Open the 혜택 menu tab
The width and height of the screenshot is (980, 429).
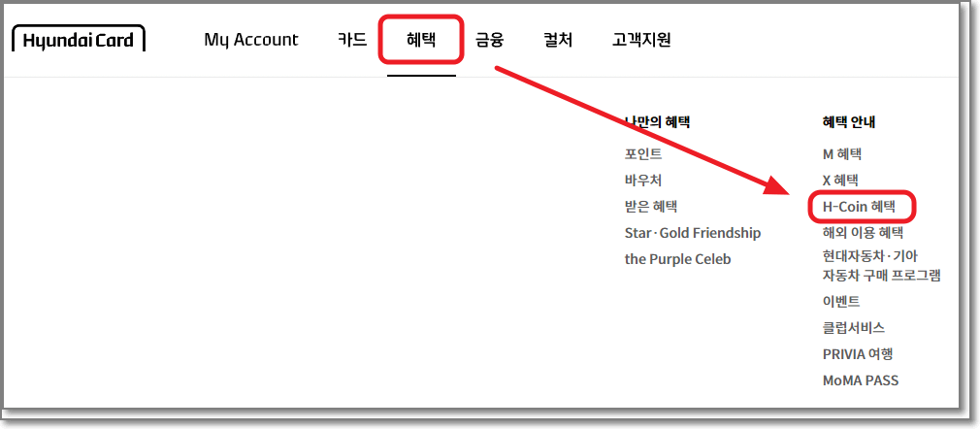tap(421, 40)
